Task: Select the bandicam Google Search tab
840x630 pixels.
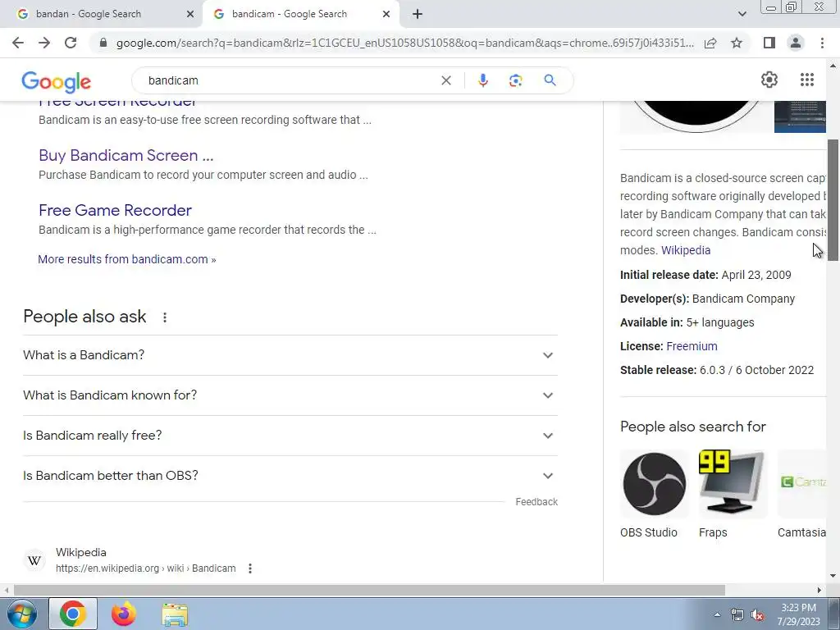Action: tap(300, 15)
